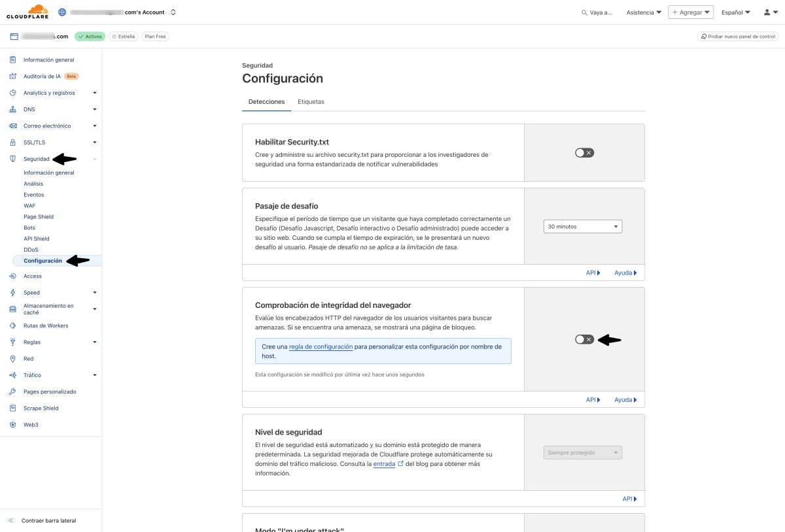Open Eventos under Seguridad

click(34, 195)
